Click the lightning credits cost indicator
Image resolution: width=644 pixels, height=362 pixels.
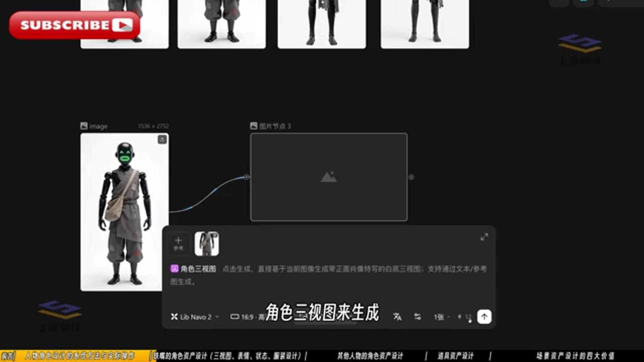click(x=464, y=317)
